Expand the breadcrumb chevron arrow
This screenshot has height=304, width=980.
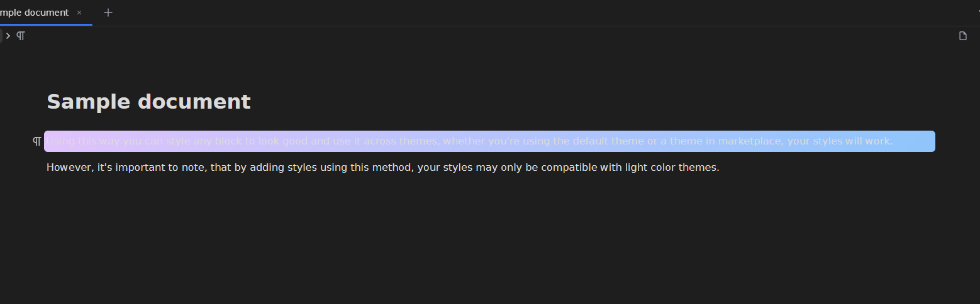(8, 36)
